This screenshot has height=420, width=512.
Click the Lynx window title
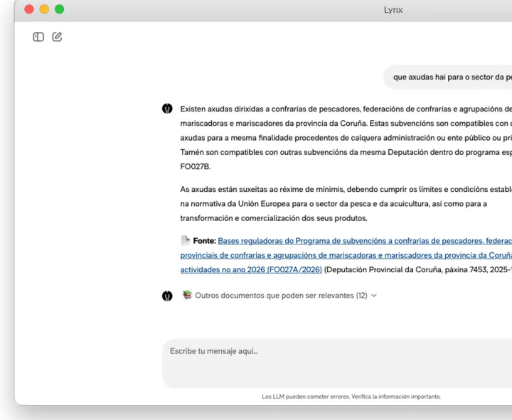pos(393,10)
